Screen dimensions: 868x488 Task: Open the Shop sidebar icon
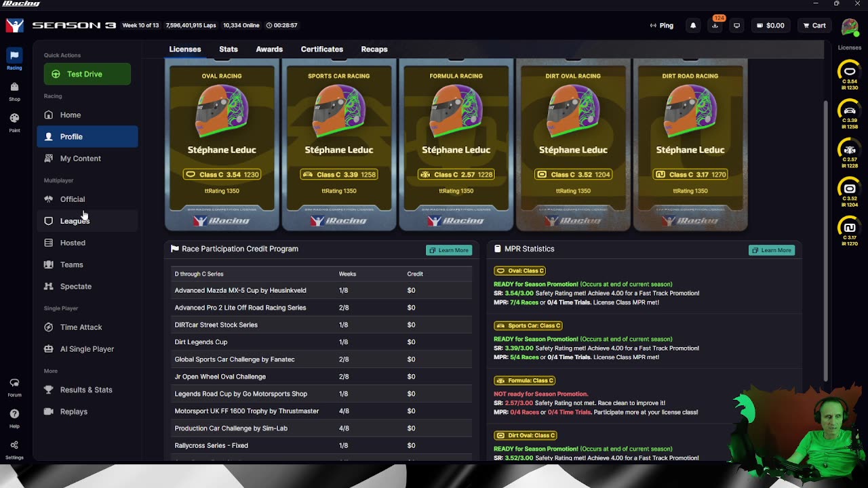coord(14,91)
